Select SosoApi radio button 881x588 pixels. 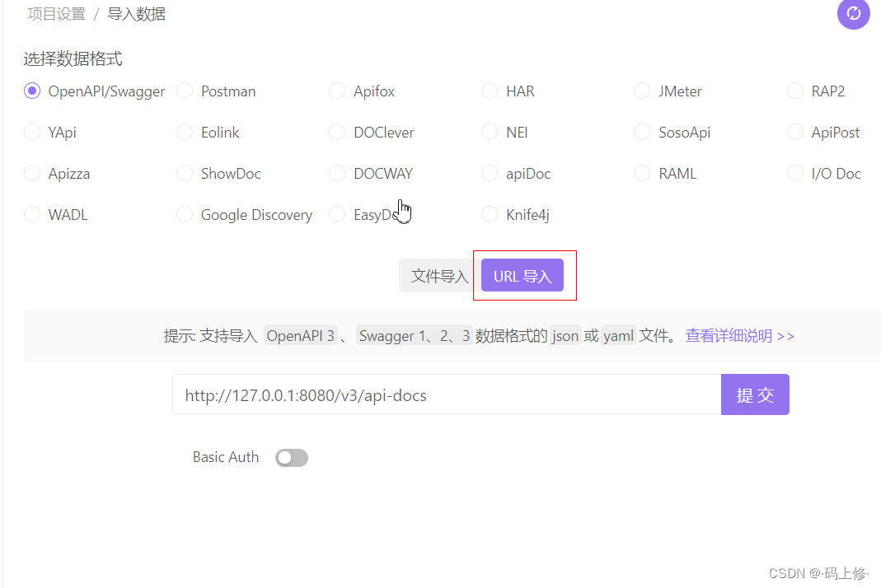(642, 132)
